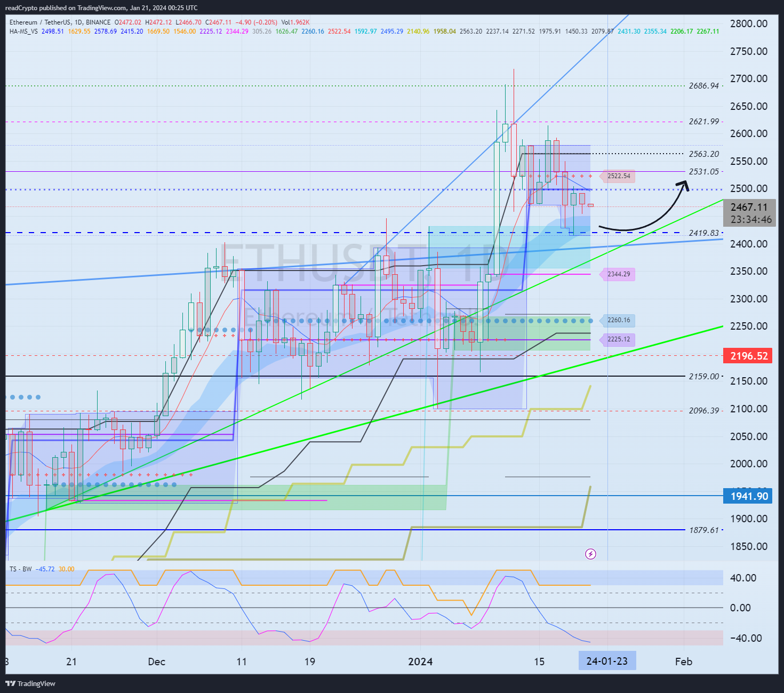Click the 15 date label on time axis
Viewport: 784px width, 693px height.
coord(539,662)
